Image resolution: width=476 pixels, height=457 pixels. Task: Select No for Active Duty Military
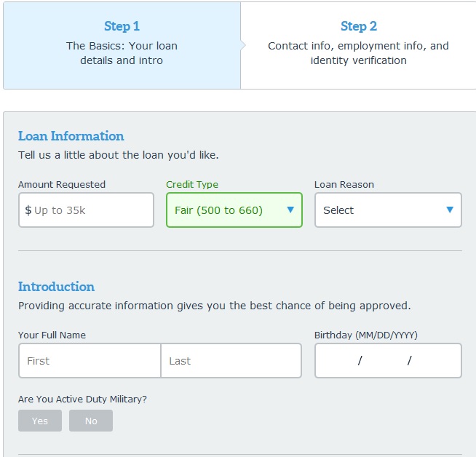pos(91,421)
